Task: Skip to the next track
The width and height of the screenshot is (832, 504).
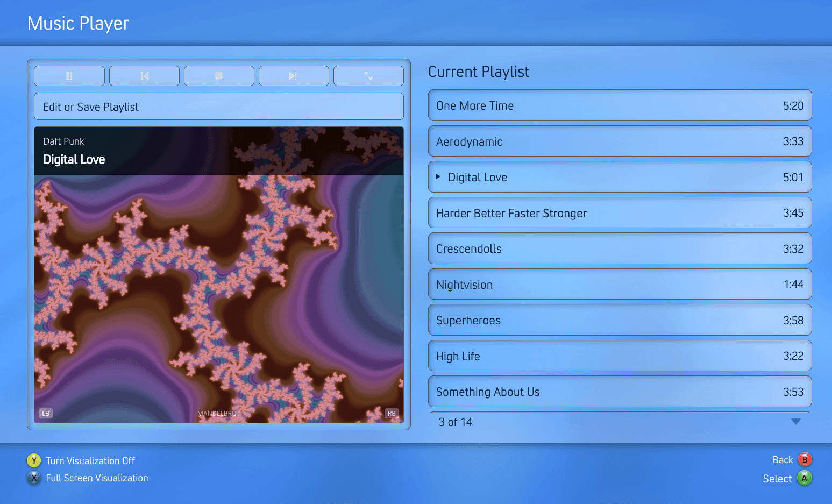Action: [x=294, y=76]
